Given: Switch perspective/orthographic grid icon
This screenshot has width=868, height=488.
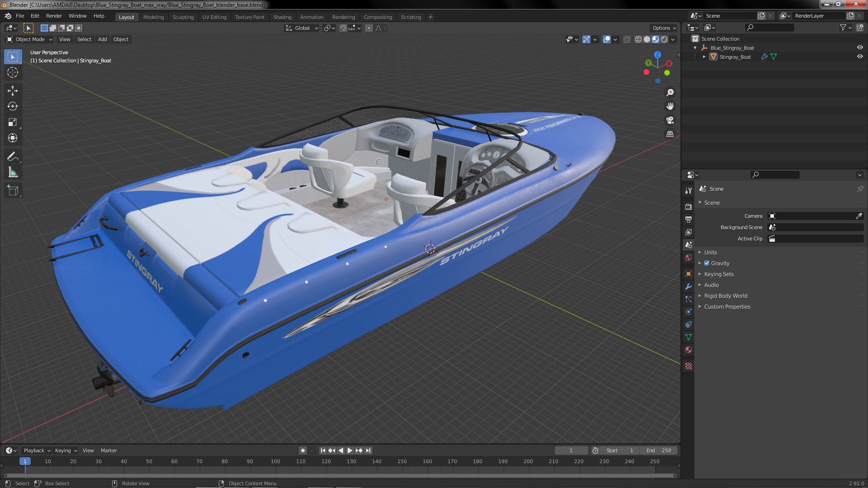Looking at the screenshot, I should (670, 134).
